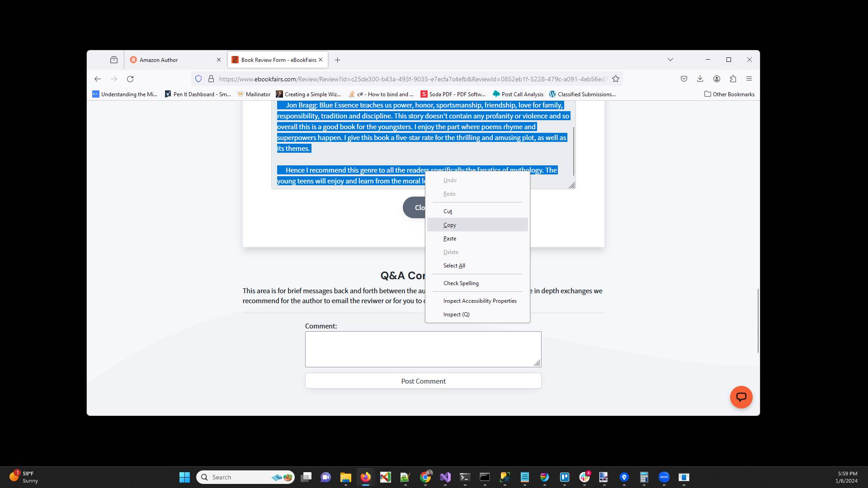Open the Windows Start menu
This screenshot has height=488, width=868.
(x=185, y=477)
